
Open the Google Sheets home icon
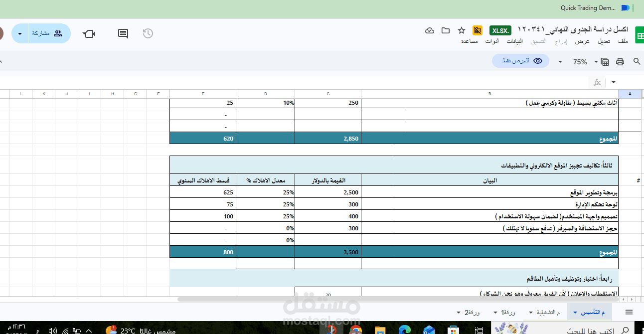pos(639,36)
